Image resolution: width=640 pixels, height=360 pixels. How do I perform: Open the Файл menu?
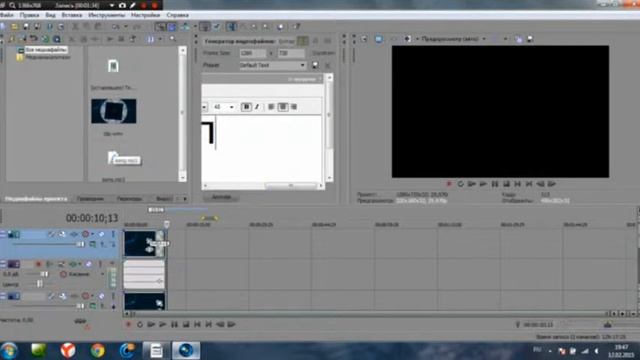7,15
